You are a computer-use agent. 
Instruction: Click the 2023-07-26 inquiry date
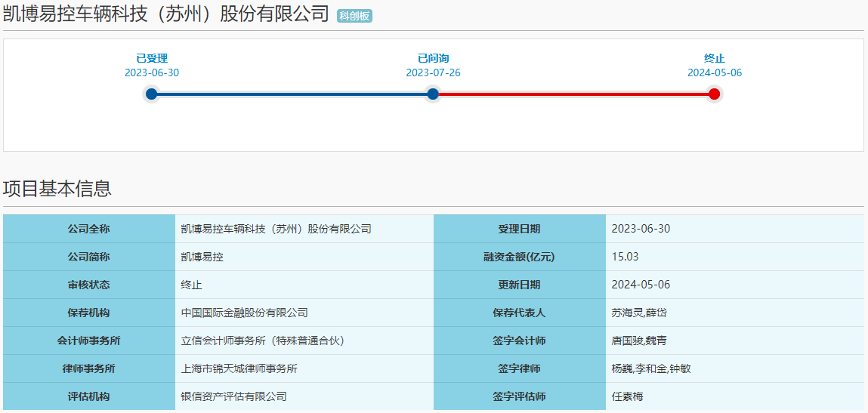pyautogui.click(x=433, y=73)
